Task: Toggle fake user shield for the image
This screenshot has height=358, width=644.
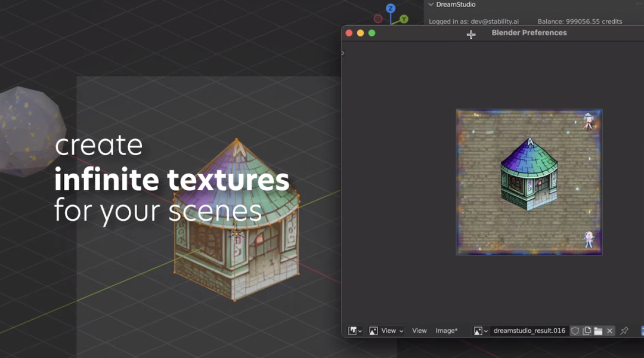Action: click(575, 331)
